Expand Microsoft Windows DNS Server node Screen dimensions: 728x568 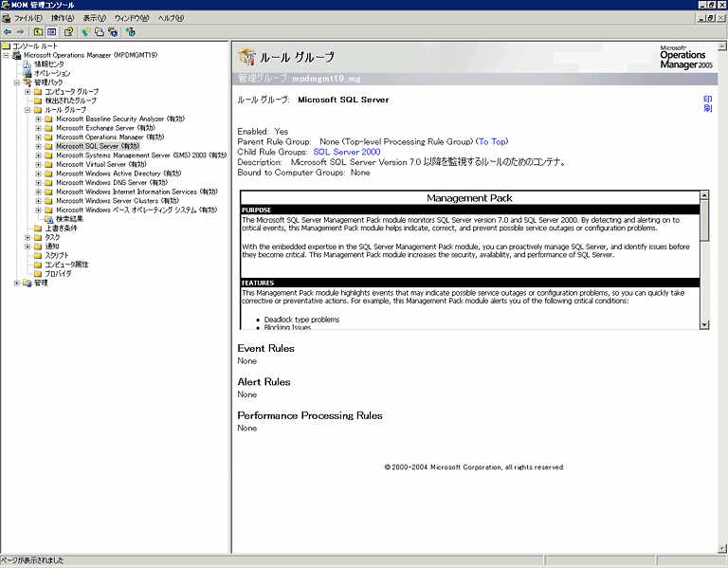[39, 182]
